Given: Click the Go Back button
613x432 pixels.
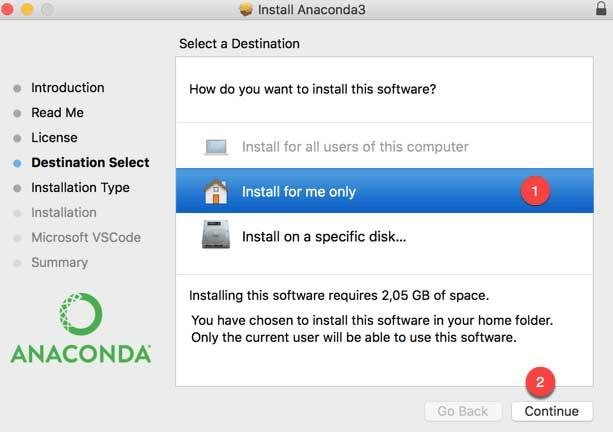Looking at the screenshot, I should click(463, 411).
